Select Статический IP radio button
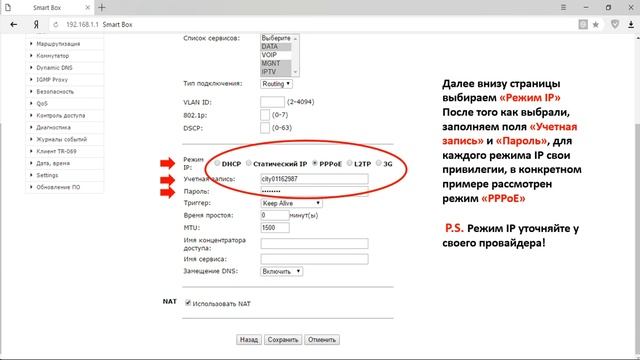Screen dimensions: 640x360 [x=249, y=163]
